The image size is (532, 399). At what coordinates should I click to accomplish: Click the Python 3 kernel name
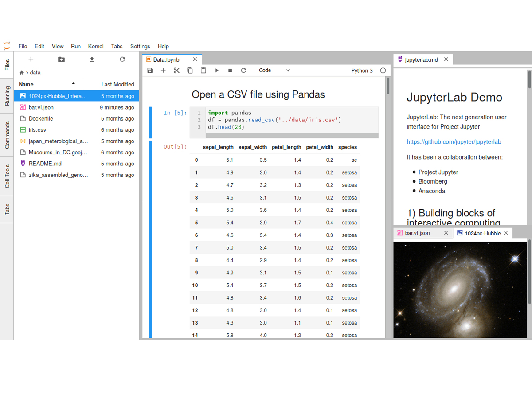click(362, 70)
